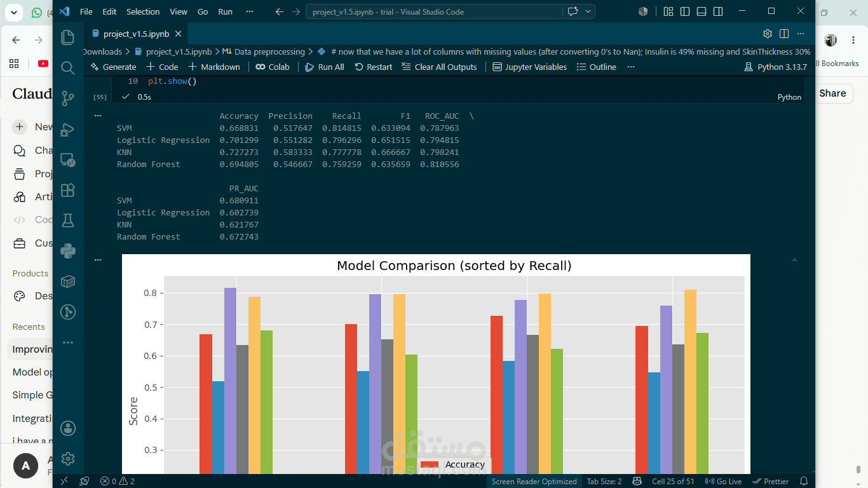Open the Manage gear in activity bar

point(68,459)
